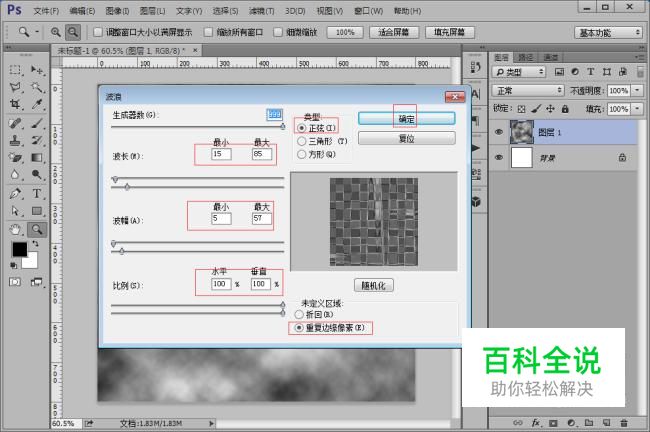Screen dimensions: 650x432
Task: Select the Gradient tool
Action: coord(37,158)
